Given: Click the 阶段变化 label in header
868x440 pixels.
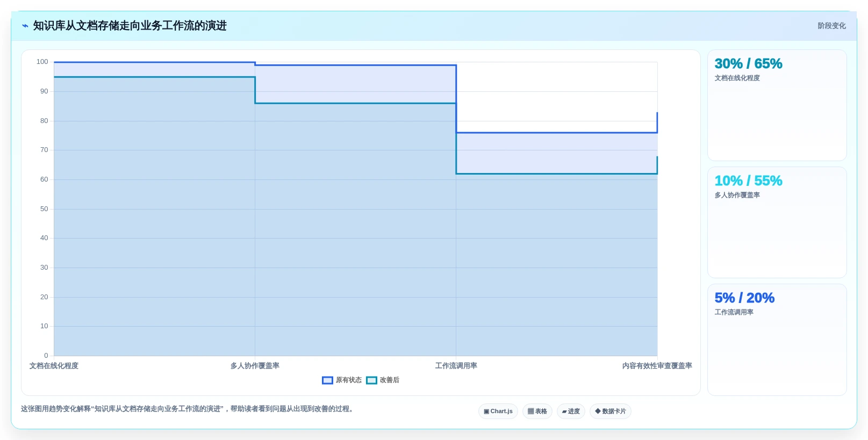Looking at the screenshot, I should [831, 26].
